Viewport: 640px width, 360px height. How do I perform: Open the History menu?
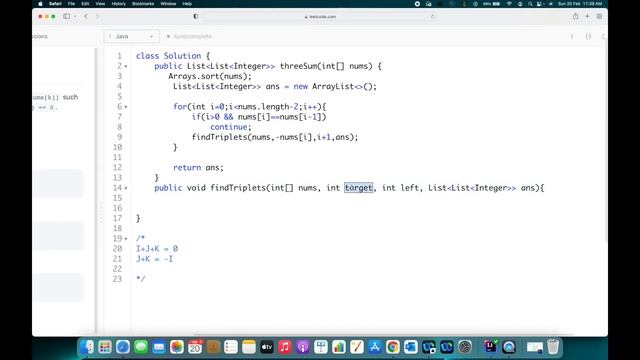tap(118, 4)
